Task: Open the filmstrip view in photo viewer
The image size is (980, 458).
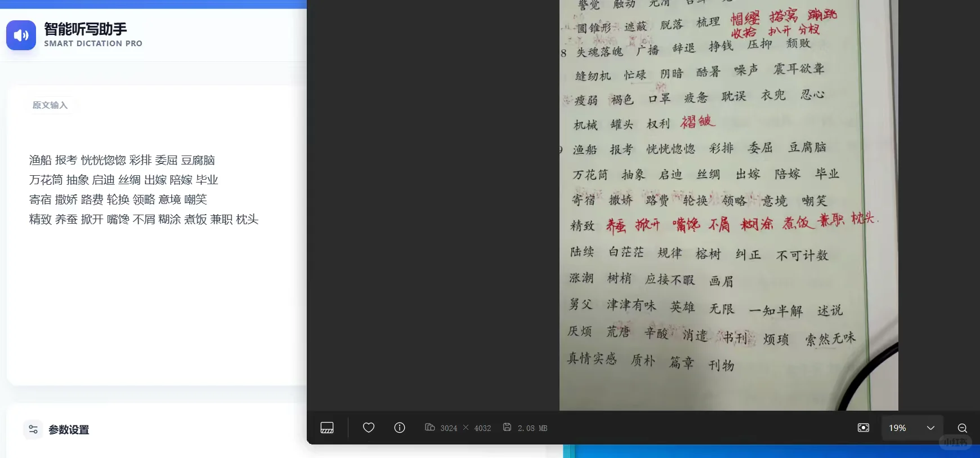Action: [x=327, y=428]
